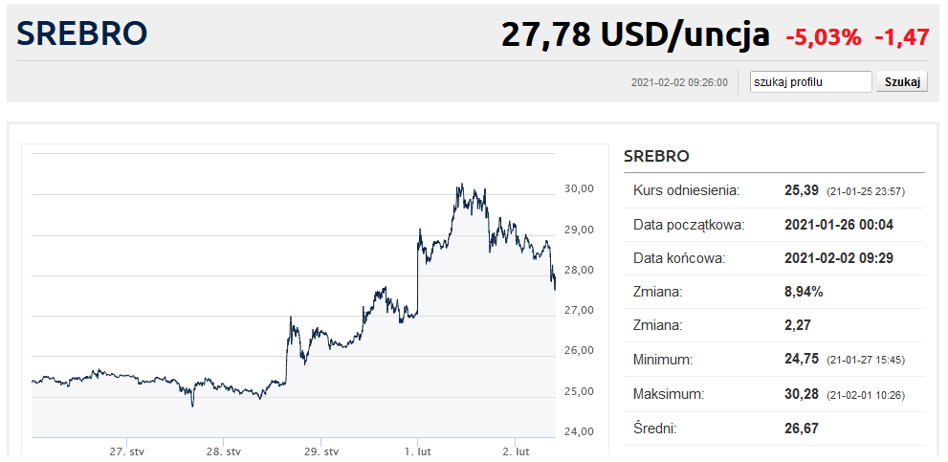Click the 2021-02-02 09:26:00 timestamp
Screen dimensions: 948x462
679,83
